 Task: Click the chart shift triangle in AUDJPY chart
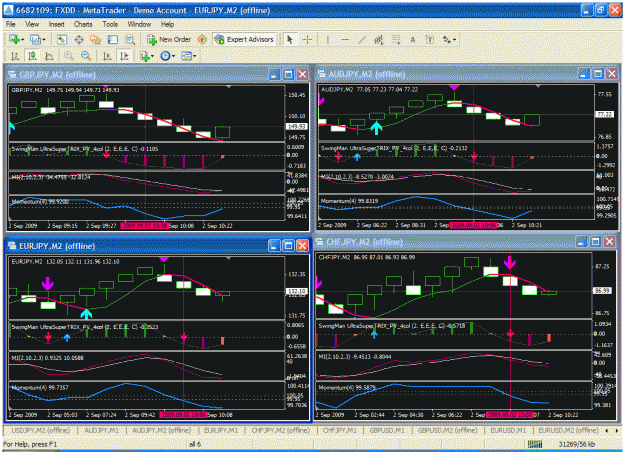pos(538,86)
